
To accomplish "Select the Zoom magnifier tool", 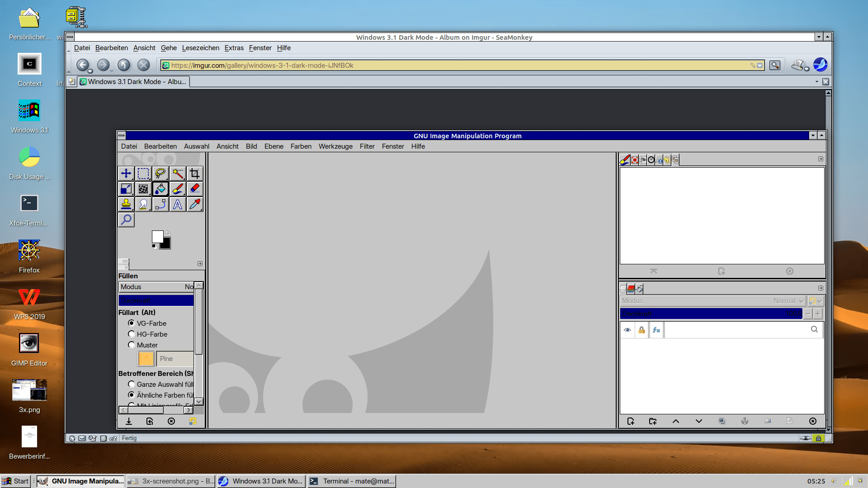I will [x=126, y=220].
